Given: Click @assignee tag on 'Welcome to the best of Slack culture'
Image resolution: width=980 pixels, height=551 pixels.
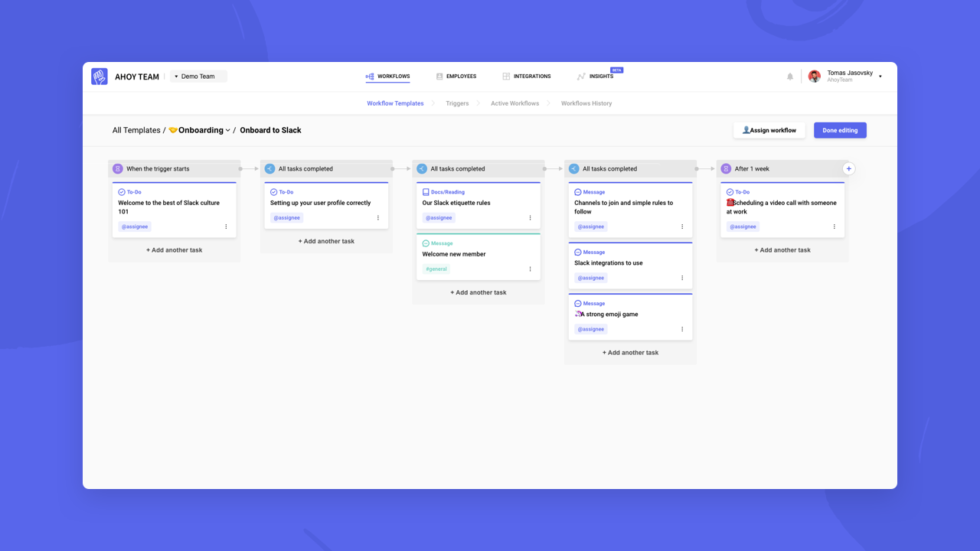Looking at the screenshot, I should (135, 227).
